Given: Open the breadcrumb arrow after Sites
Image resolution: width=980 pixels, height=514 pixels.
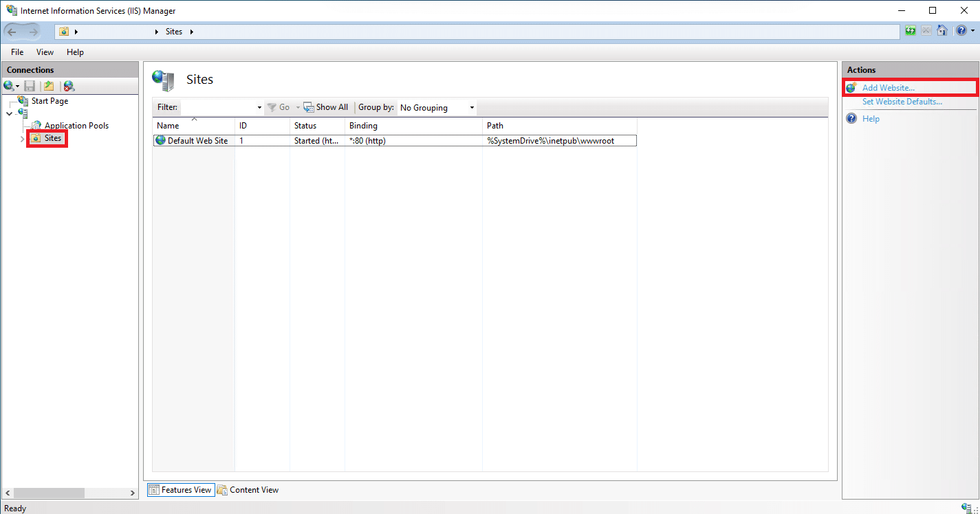Looking at the screenshot, I should tap(191, 32).
